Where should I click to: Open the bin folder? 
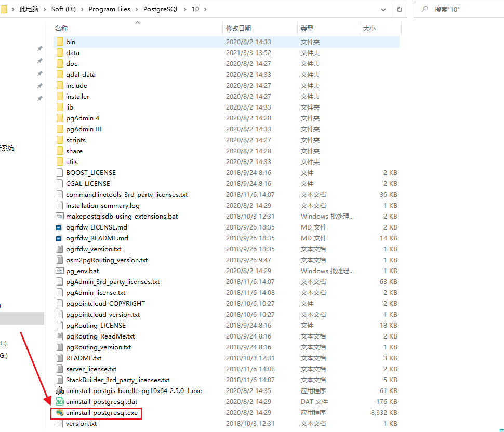[x=72, y=42]
